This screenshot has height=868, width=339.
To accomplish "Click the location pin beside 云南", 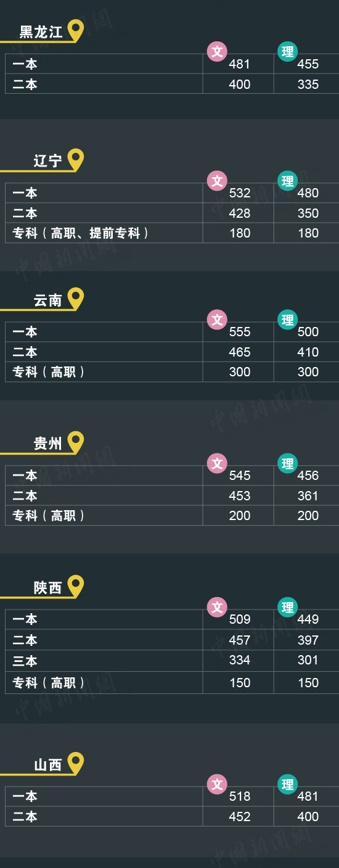I will coord(75,299).
